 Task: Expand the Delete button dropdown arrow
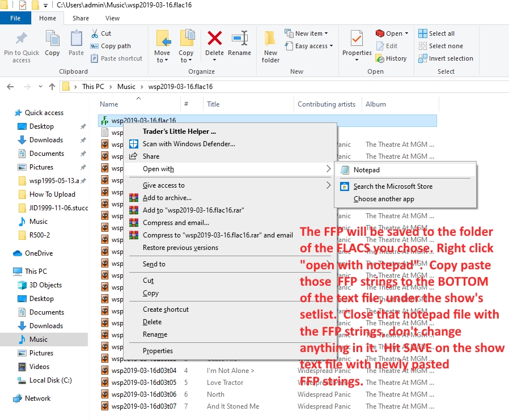214,60
